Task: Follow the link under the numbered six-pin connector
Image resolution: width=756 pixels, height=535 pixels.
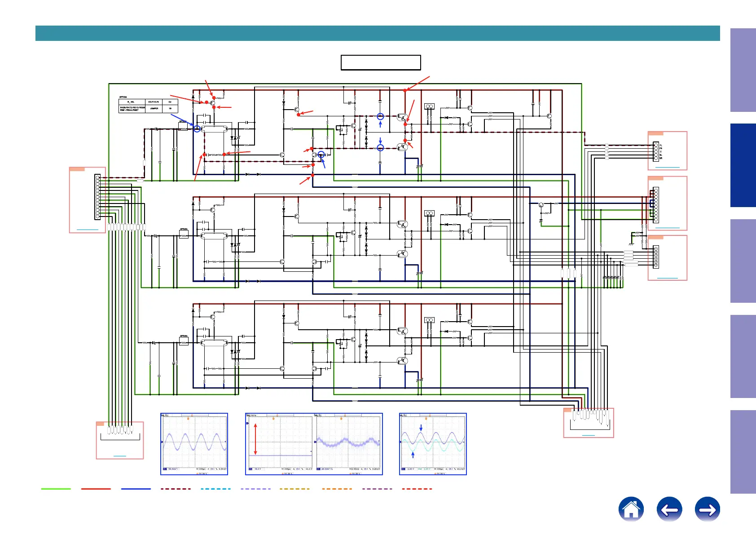Action: (x=668, y=278)
